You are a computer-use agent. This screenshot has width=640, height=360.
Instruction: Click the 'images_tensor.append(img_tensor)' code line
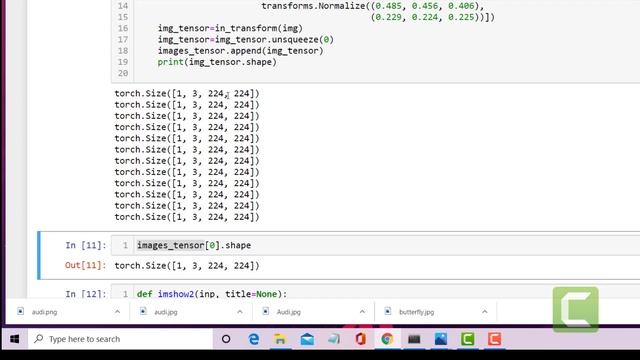pyautogui.click(x=240, y=51)
